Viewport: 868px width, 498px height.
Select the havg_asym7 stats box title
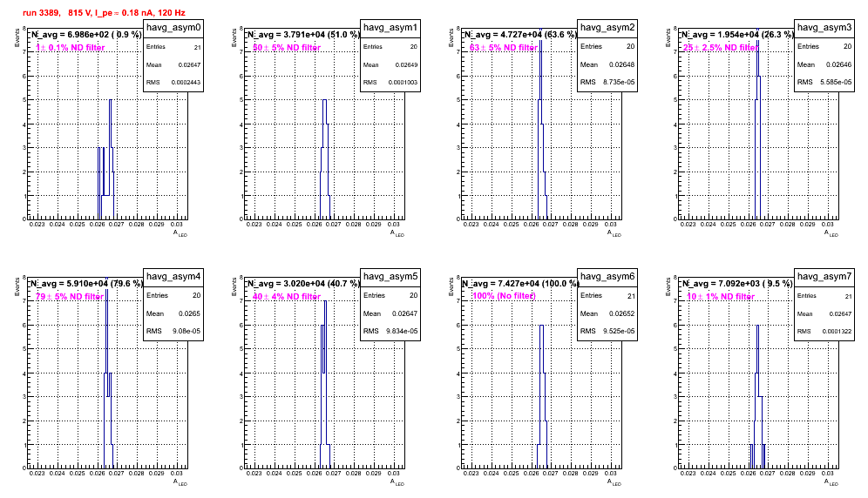point(824,277)
